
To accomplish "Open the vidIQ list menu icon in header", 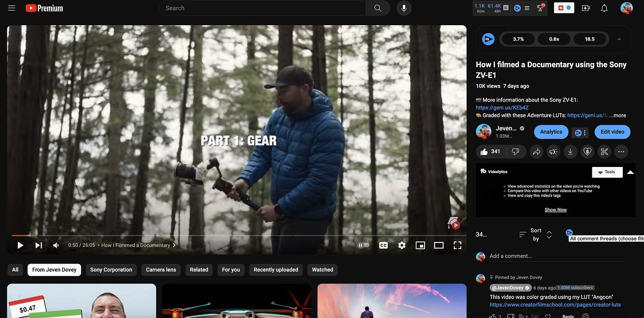I will click(x=527, y=8).
